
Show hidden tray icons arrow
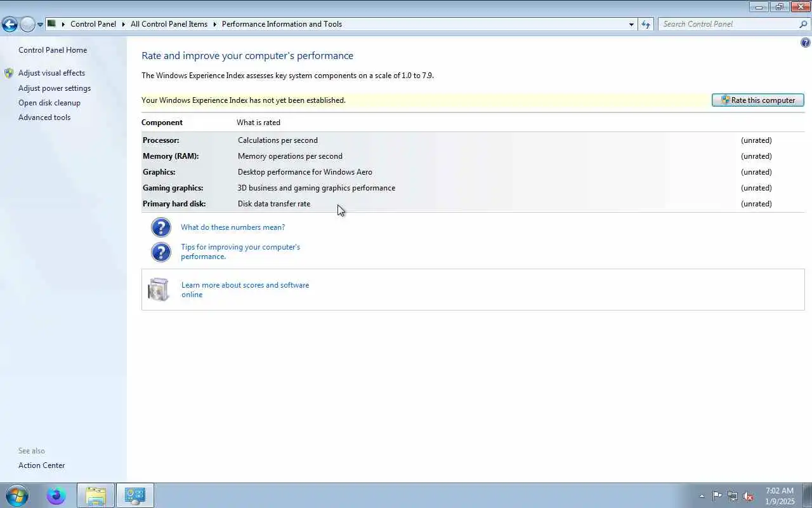click(702, 496)
